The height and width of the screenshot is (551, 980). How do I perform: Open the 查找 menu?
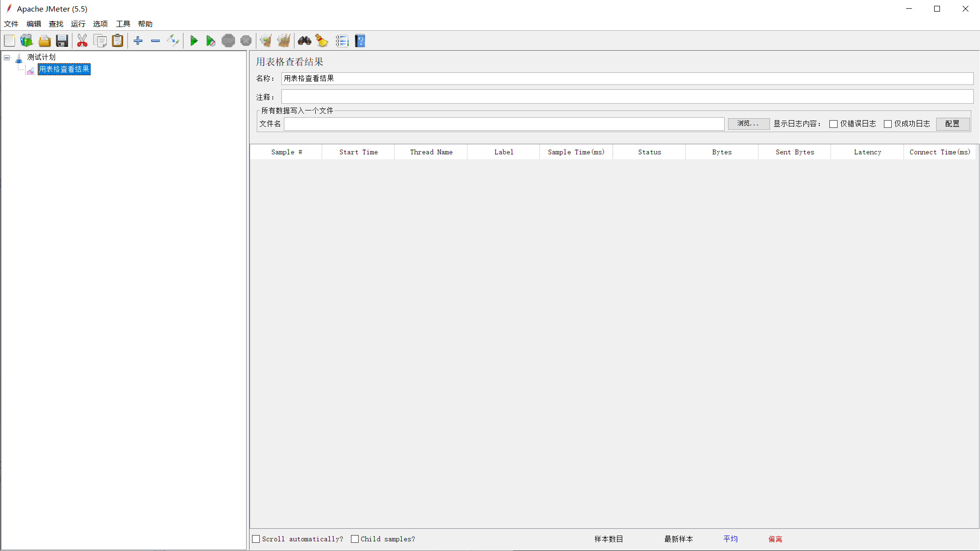click(x=56, y=24)
